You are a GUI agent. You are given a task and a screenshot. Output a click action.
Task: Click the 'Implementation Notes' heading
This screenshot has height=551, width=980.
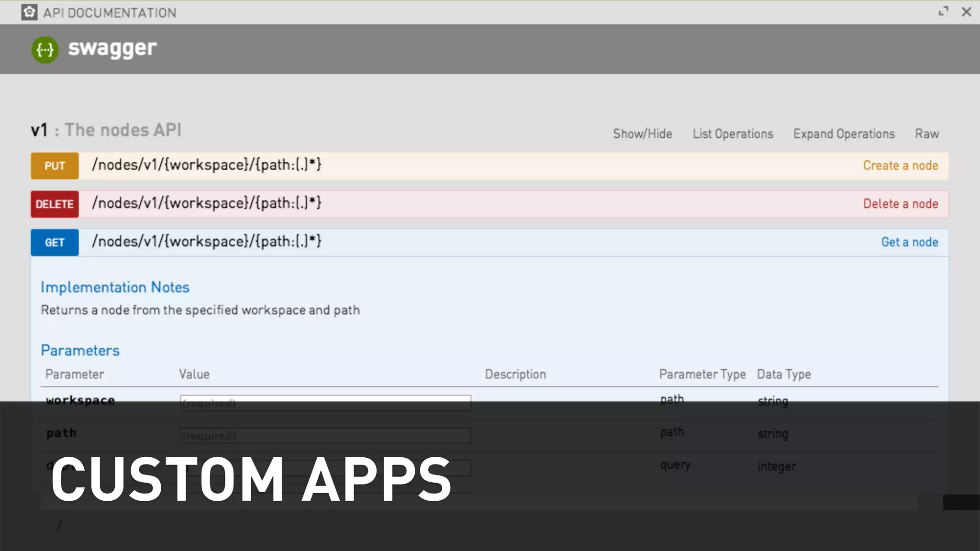(x=115, y=287)
